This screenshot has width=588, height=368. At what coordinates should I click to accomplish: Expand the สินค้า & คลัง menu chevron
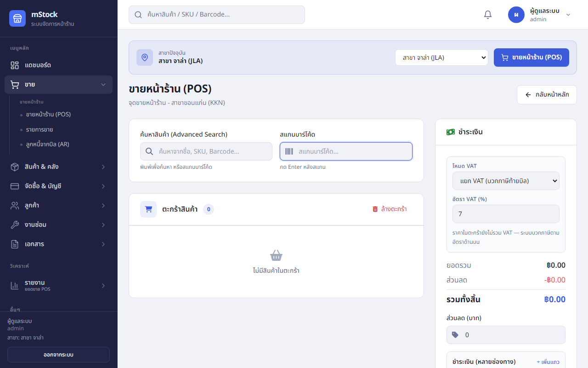pos(103,167)
